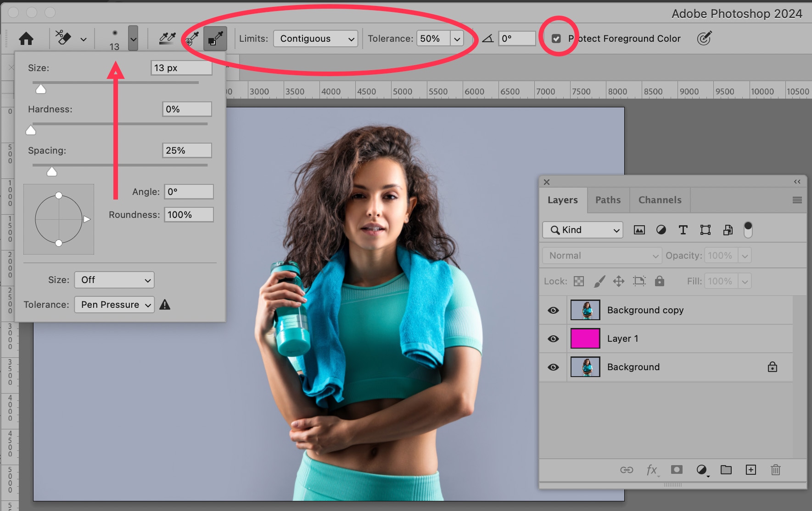Select the Background Eraser tool icon
This screenshot has height=511, width=812.
pos(63,38)
